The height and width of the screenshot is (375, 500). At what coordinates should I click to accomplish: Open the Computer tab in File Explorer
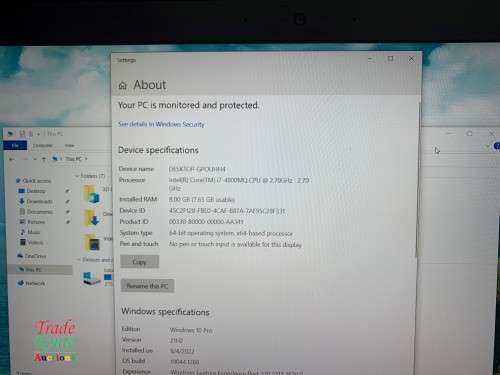[x=43, y=145]
